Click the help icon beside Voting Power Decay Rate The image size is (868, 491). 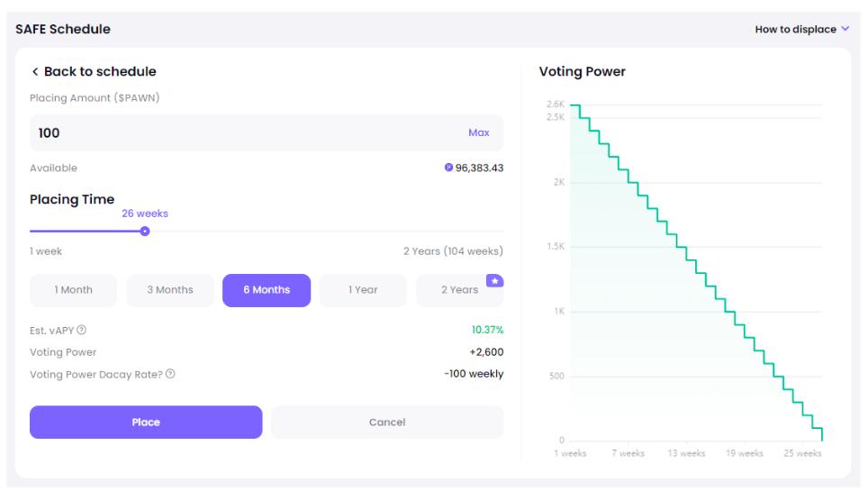tap(170, 374)
